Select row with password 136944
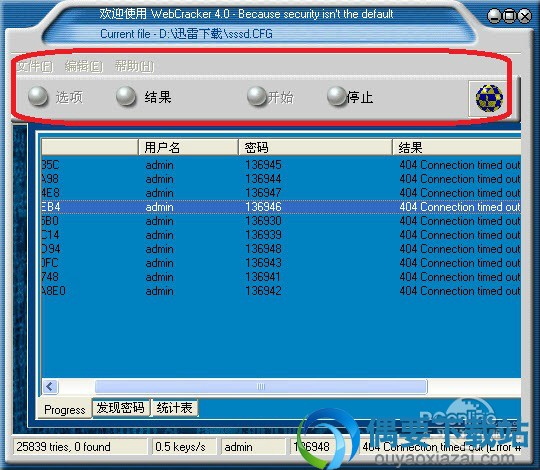This screenshot has height=470, width=540. pyautogui.click(x=281, y=179)
